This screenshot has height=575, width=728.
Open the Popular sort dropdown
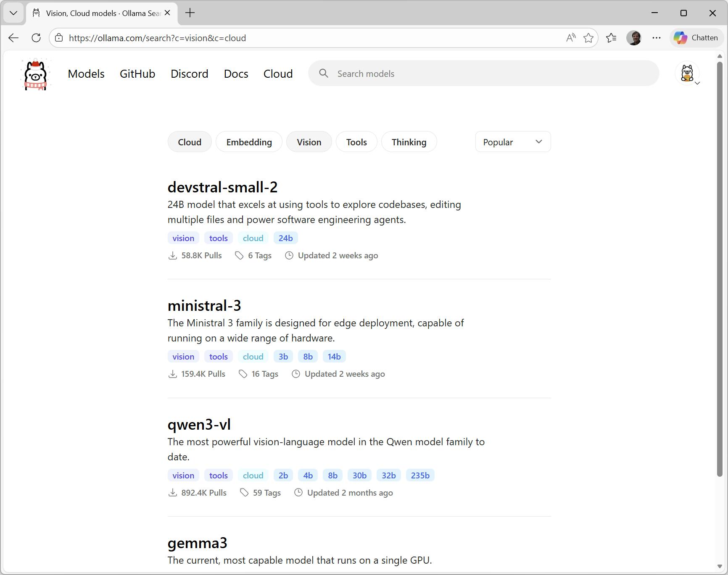point(513,142)
